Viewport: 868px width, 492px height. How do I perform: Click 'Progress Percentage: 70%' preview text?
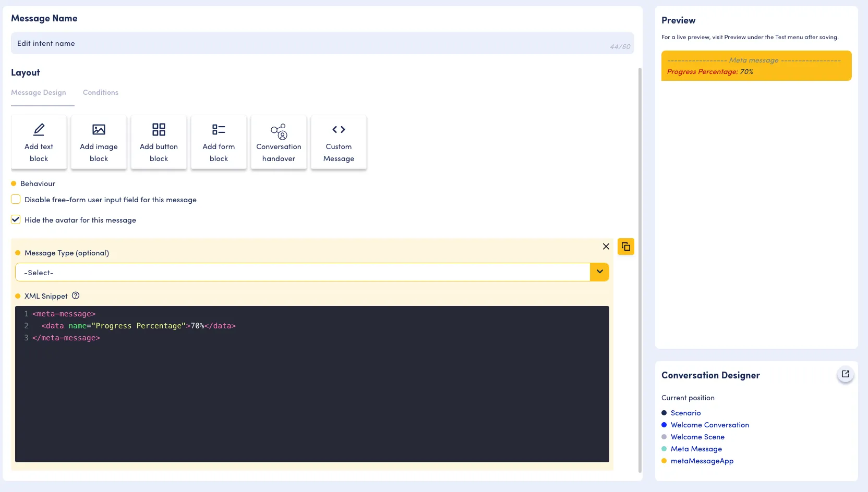(x=710, y=72)
